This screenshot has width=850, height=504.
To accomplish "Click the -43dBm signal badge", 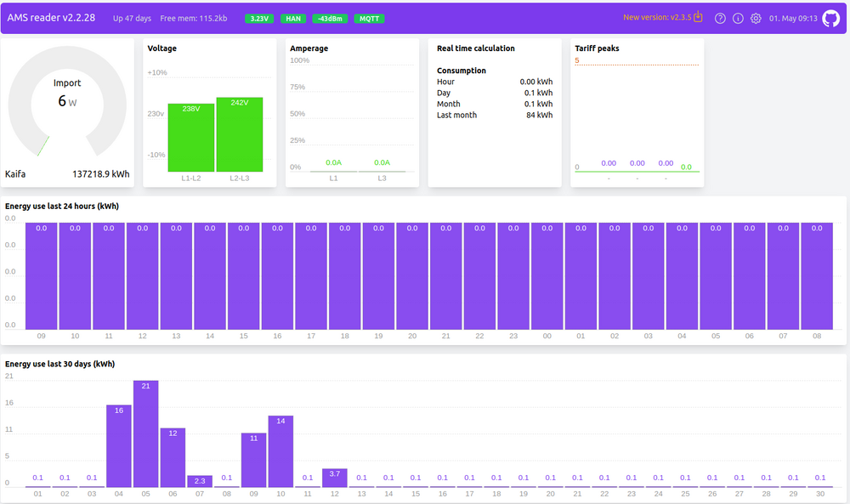I will (329, 18).
